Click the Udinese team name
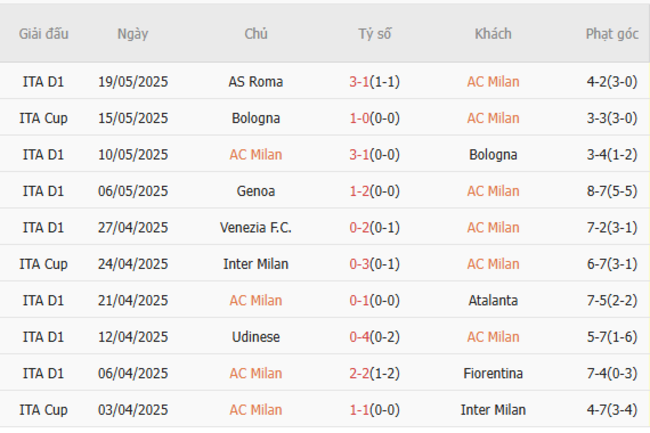Screen dimensions: 650x433 tap(256, 337)
